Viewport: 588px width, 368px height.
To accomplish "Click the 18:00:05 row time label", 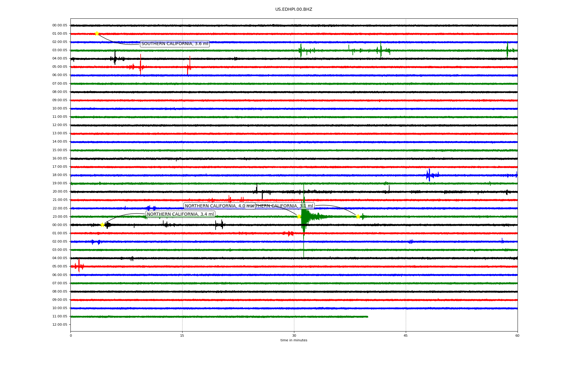I will 60,175.
